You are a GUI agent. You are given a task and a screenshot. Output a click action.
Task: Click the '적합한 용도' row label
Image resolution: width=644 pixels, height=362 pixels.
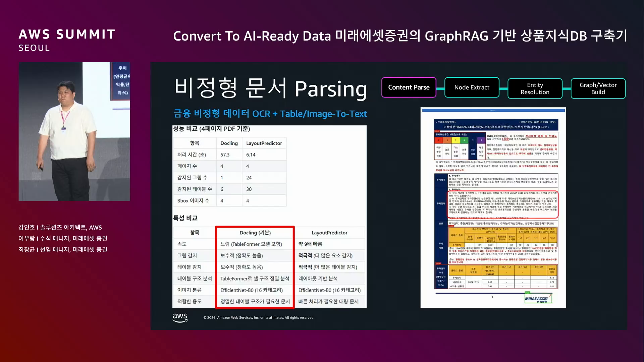[x=189, y=301]
